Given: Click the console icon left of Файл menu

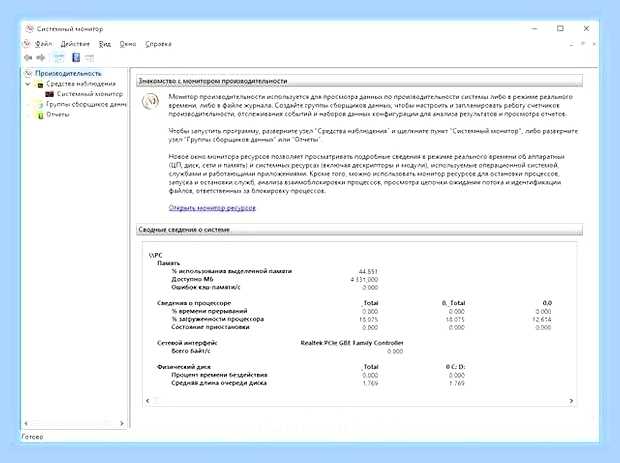Looking at the screenshot, I should [x=27, y=43].
